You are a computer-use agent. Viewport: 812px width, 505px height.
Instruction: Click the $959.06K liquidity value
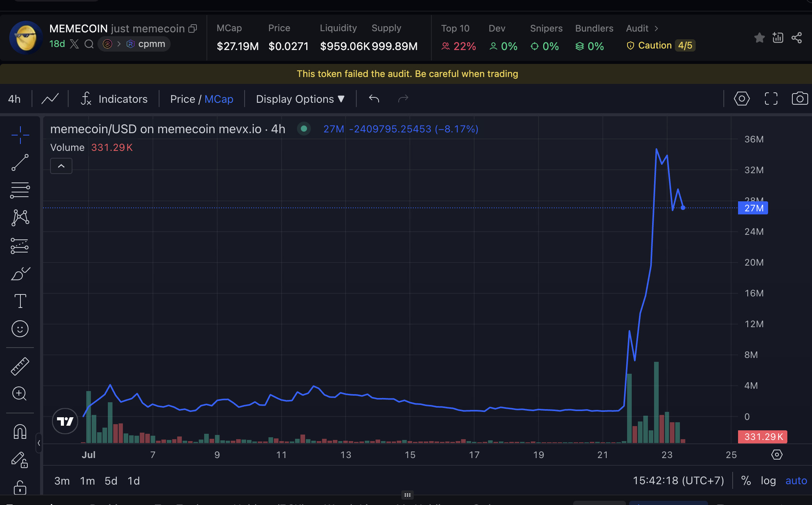pos(345,46)
